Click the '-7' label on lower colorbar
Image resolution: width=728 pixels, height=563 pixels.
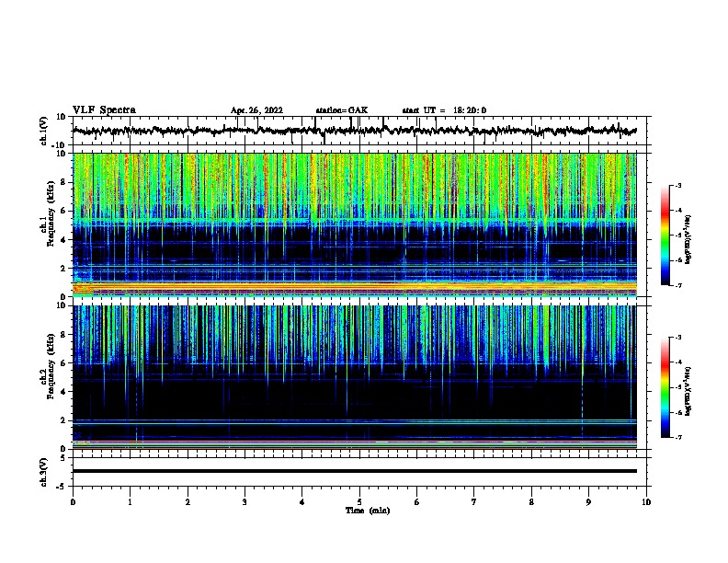tap(677, 438)
